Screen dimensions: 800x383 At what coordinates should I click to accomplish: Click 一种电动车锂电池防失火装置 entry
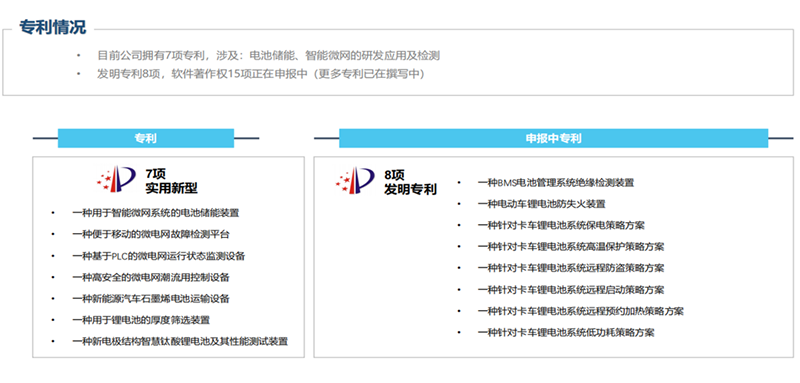[x=542, y=204]
